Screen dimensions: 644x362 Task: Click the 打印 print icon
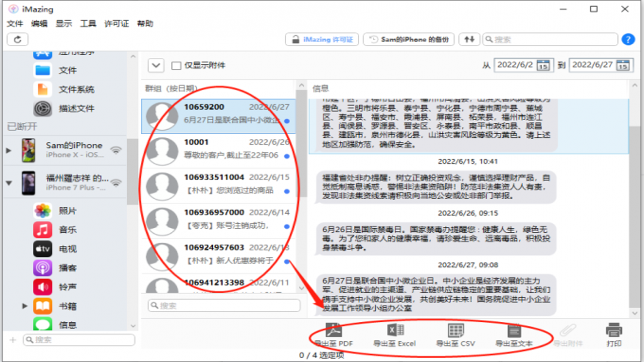tap(614, 330)
